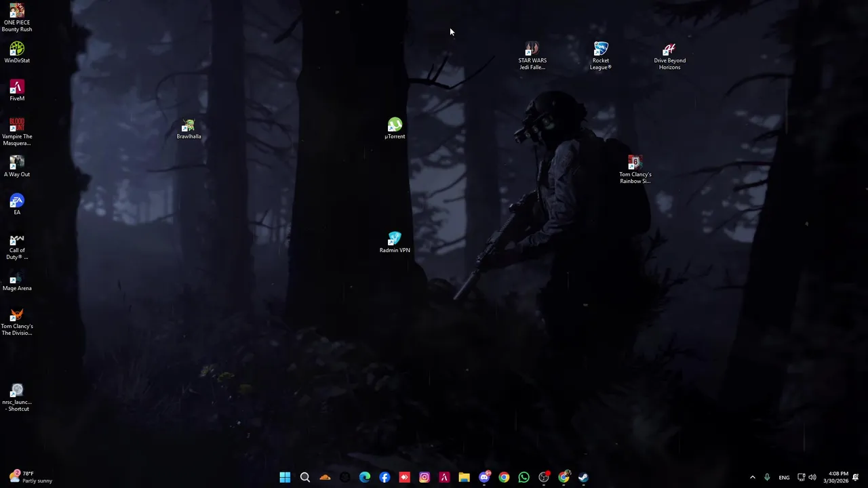Open the Chrome icon with profile picture
Screen dimensions: 868x488
[564, 477]
